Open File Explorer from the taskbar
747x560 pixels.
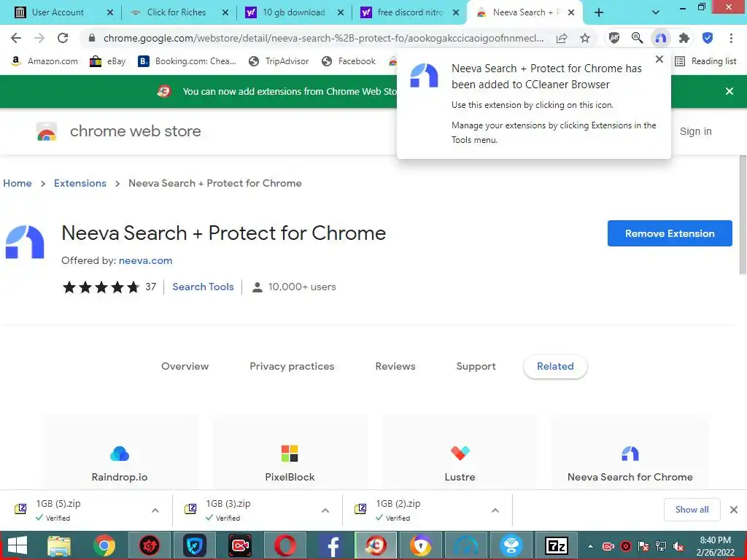[x=59, y=545]
